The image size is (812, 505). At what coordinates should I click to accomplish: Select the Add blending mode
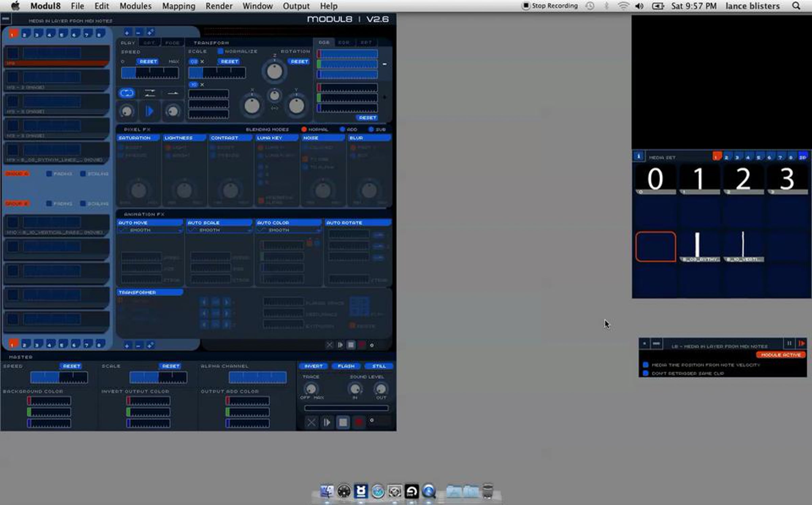coord(342,129)
